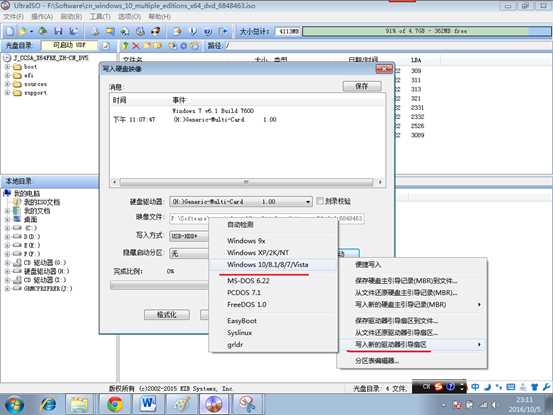Open the 操作(A) menu
Image resolution: width=553 pixels, height=415 pixels.
(x=42, y=17)
